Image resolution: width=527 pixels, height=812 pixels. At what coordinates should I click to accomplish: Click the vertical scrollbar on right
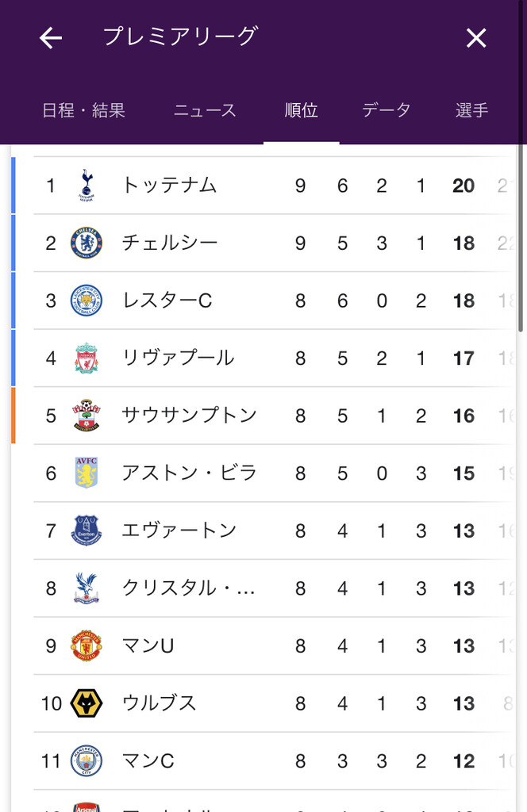[x=521, y=238]
